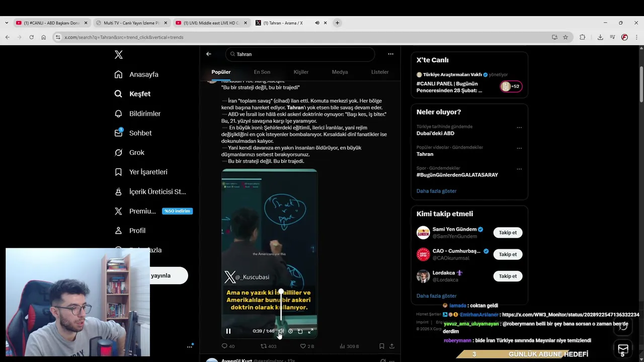Screen dimensions: 644x362
Task: Open İçerik Üreticisi Stüdyosu item
Action: click(150, 192)
